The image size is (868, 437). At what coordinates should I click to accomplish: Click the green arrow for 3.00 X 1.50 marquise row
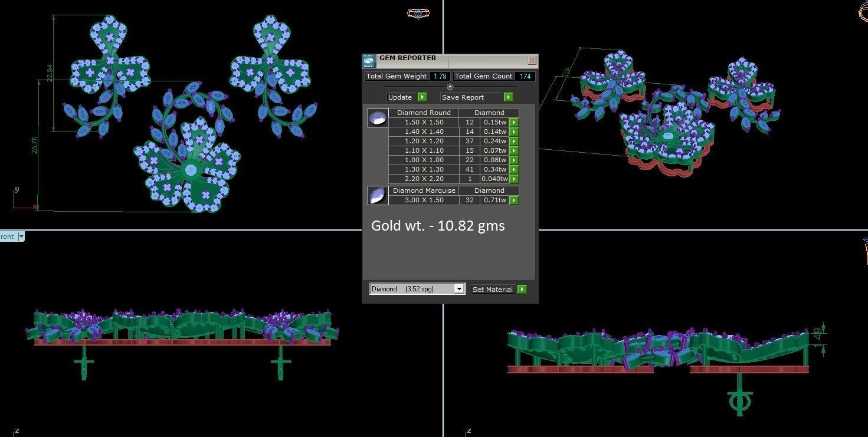514,201
